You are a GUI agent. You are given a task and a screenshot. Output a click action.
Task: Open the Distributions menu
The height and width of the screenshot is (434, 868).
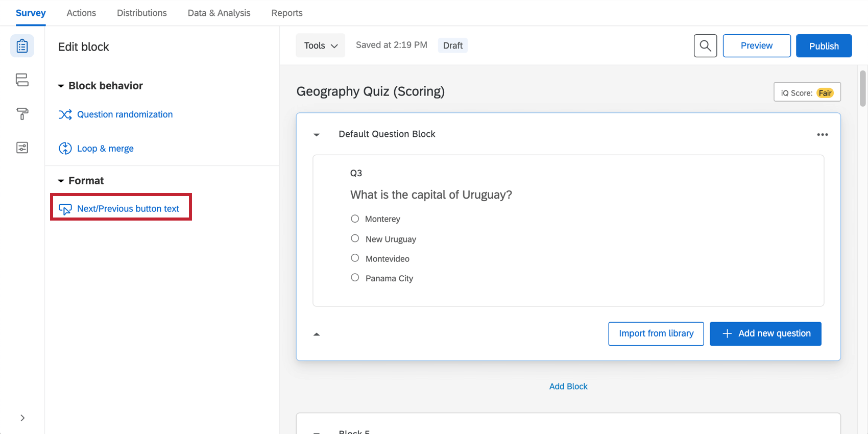(141, 13)
